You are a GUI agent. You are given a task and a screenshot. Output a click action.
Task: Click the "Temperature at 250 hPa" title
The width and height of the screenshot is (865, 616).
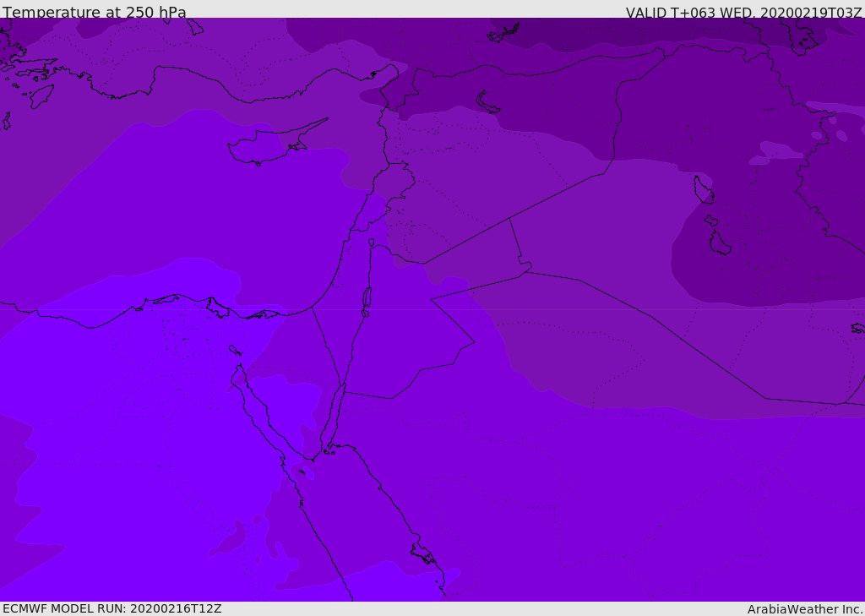coord(95,13)
